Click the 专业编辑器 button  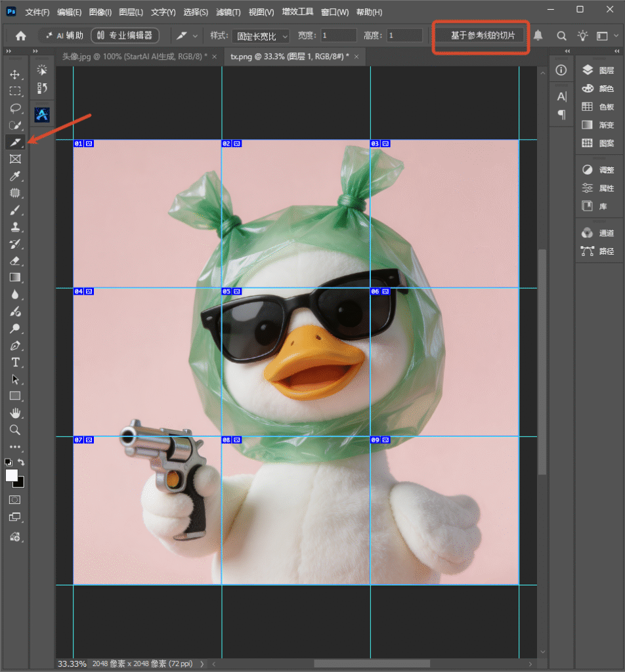(x=125, y=35)
